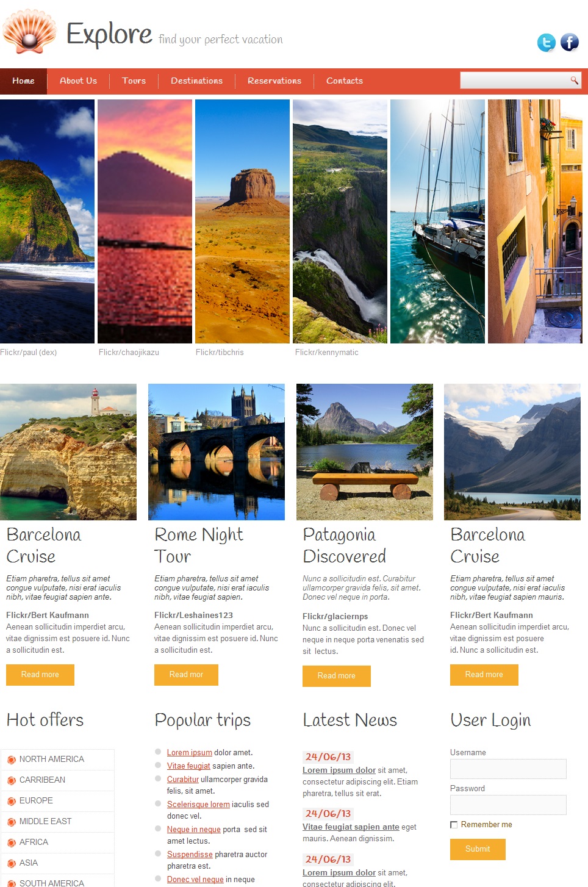Viewport: 588px width, 887px height.
Task: Select the shell bullet beside Asia
Action: pos(12,863)
